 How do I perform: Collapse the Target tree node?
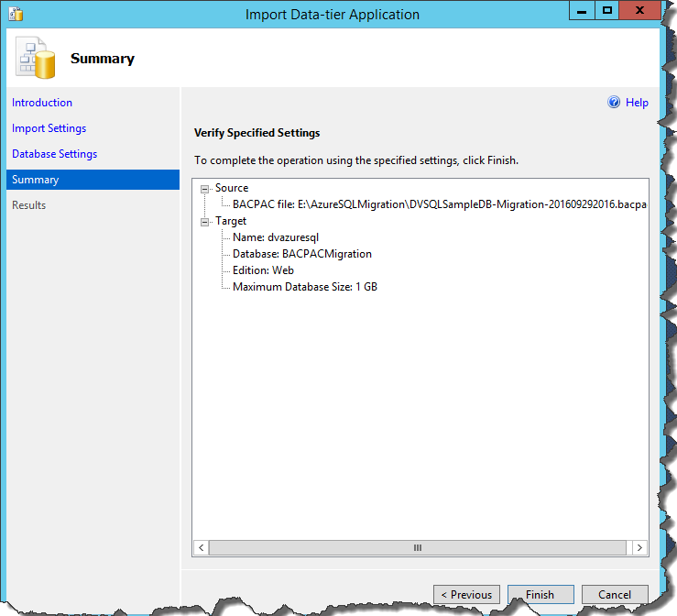coord(204,222)
